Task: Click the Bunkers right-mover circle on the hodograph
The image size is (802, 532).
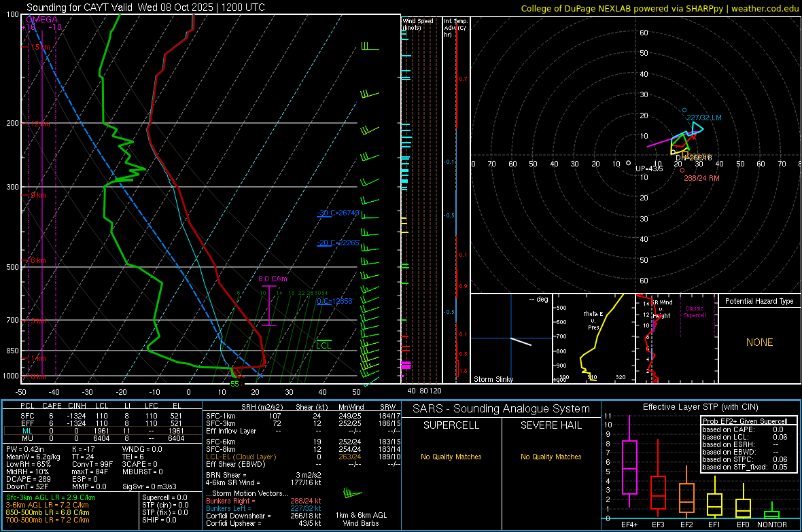Action: coord(682,171)
